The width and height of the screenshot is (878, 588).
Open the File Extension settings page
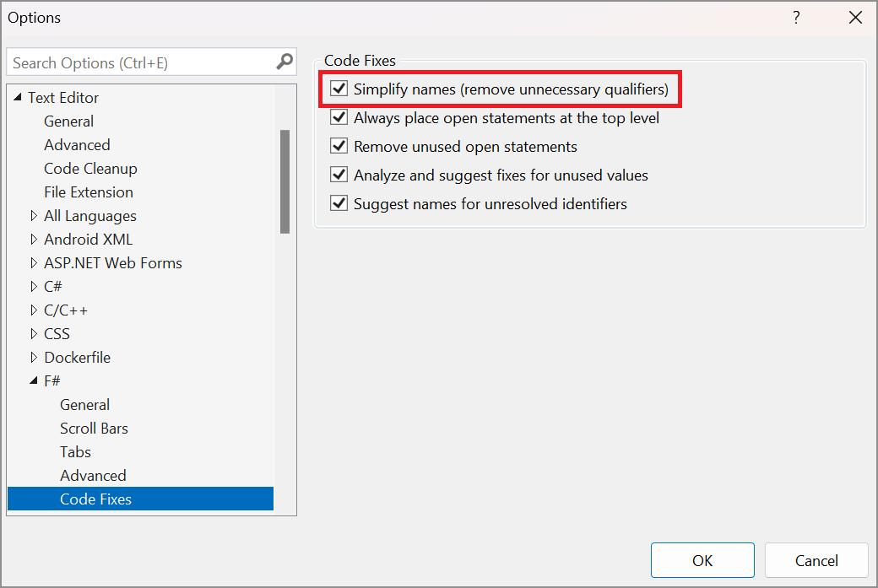point(88,192)
